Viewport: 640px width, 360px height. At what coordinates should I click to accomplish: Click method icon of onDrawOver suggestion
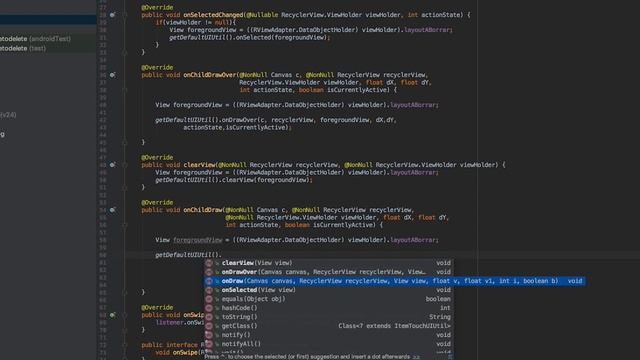(x=209, y=272)
